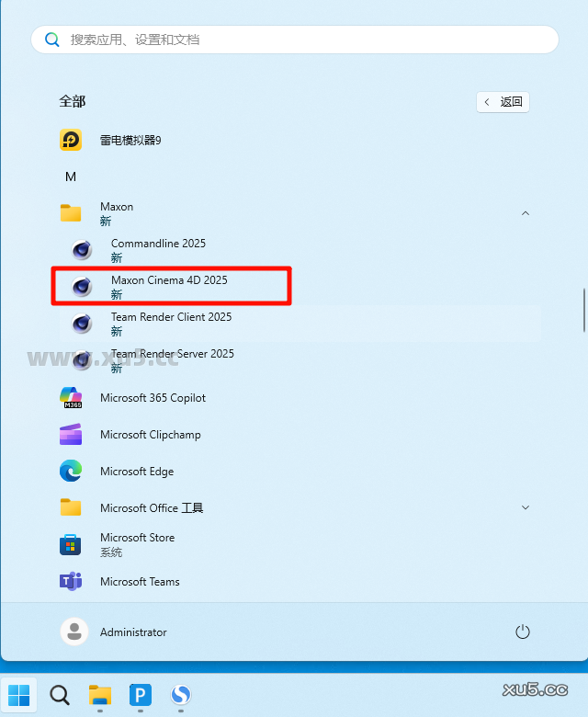Open File Explorer from the taskbar
588x717 pixels.
coord(99,694)
